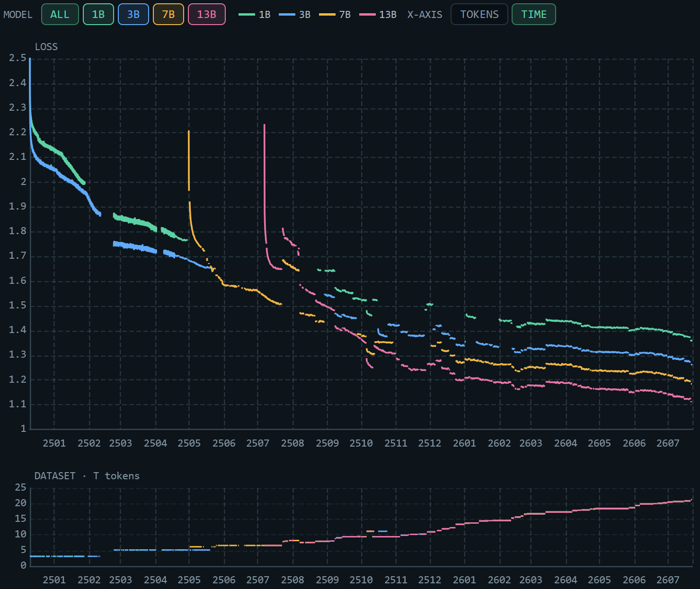The height and width of the screenshot is (589, 700).
Task: Click the X-AXIS label
Action: click(425, 15)
